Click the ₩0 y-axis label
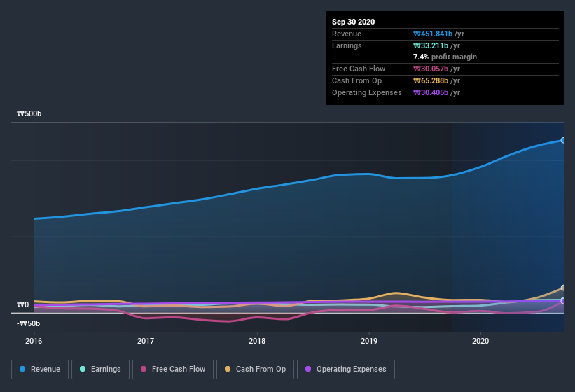Viewport: 575px width, 392px height. [x=22, y=304]
